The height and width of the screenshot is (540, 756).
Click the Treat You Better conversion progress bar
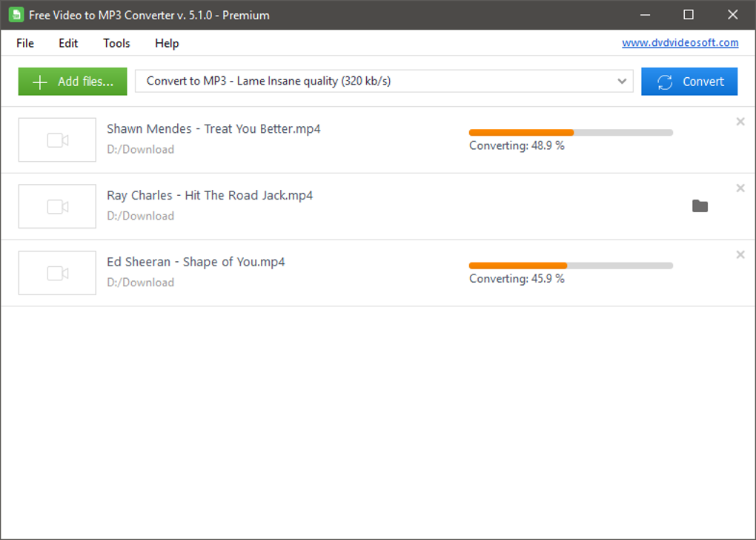[570, 132]
